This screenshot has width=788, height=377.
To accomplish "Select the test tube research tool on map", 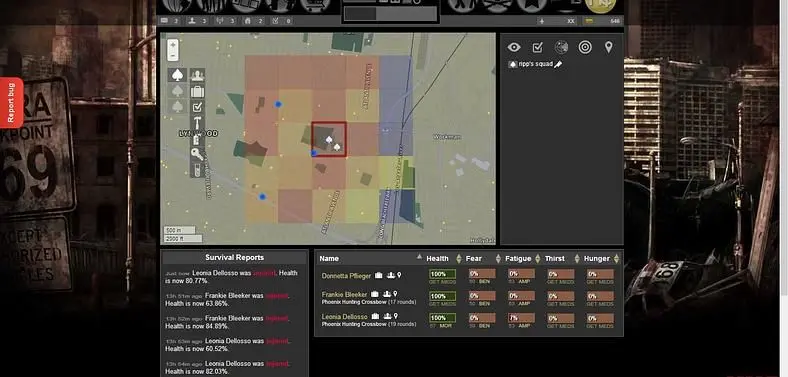I will (198, 170).
